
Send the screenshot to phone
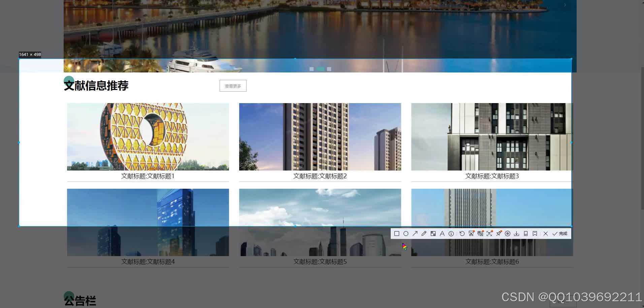tap(526, 234)
